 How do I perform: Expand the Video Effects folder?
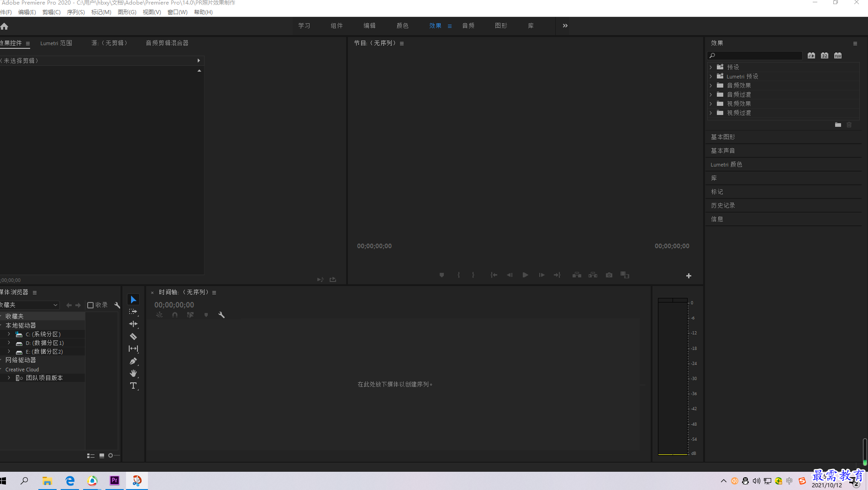710,104
